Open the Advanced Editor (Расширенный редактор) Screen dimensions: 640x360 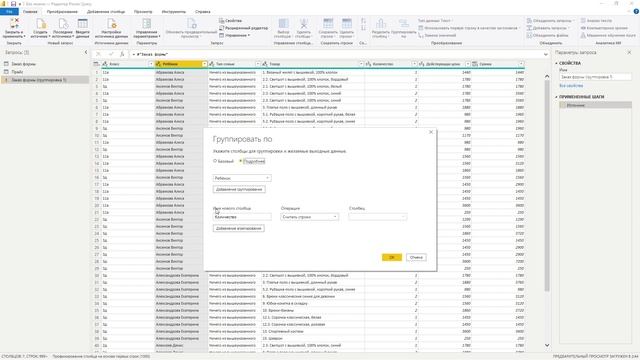(x=244, y=28)
